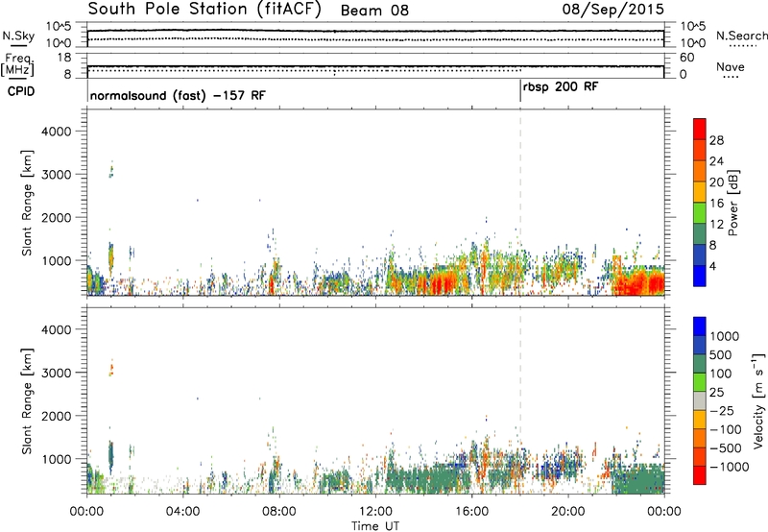
Task: Click the 08:00 time tick label
Action: tap(278, 512)
